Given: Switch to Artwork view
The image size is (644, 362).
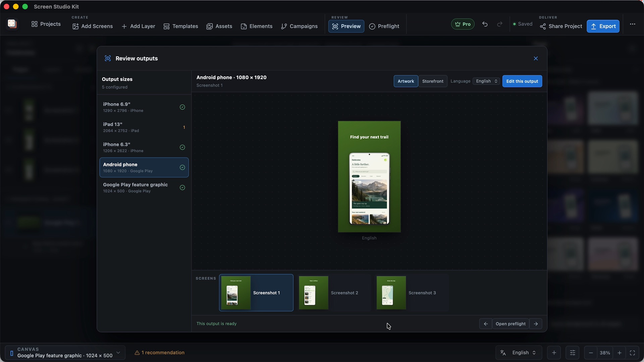Looking at the screenshot, I should click(x=406, y=81).
